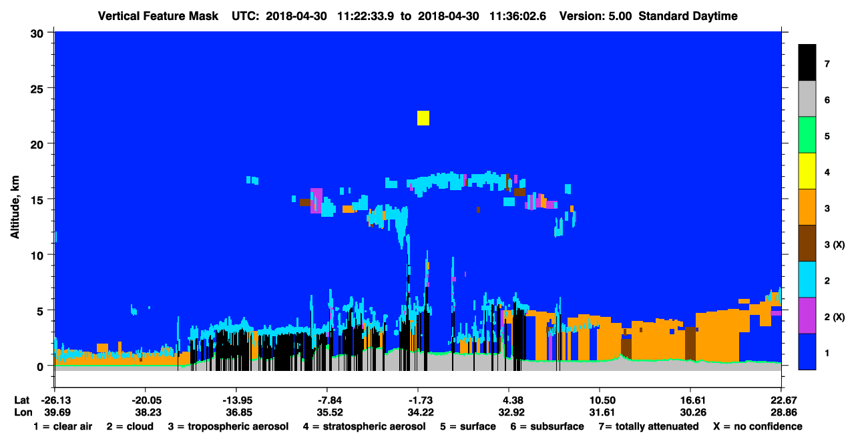This screenshot has width=868, height=445.
Task: Click the yellow color bar segment labeled 4
Action: 807,171
